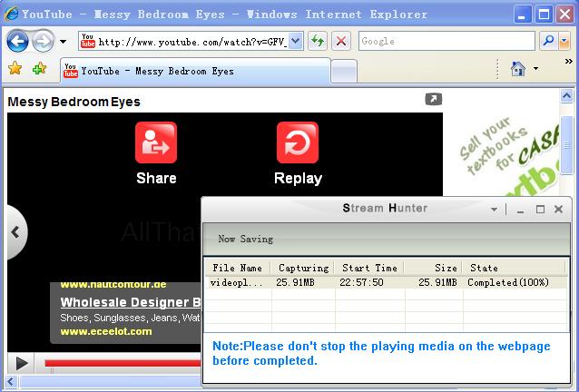The image size is (579, 392).
Task: Run search with magnifier icon
Action: click(548, 41)
